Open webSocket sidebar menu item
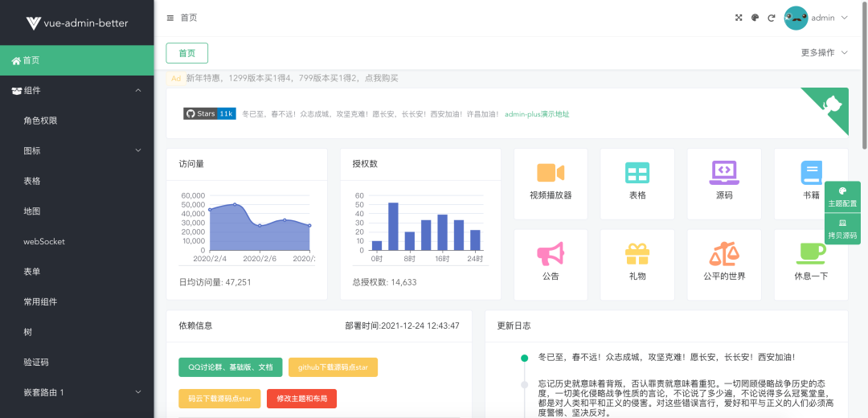868x418 pixels. click(77, 241)
